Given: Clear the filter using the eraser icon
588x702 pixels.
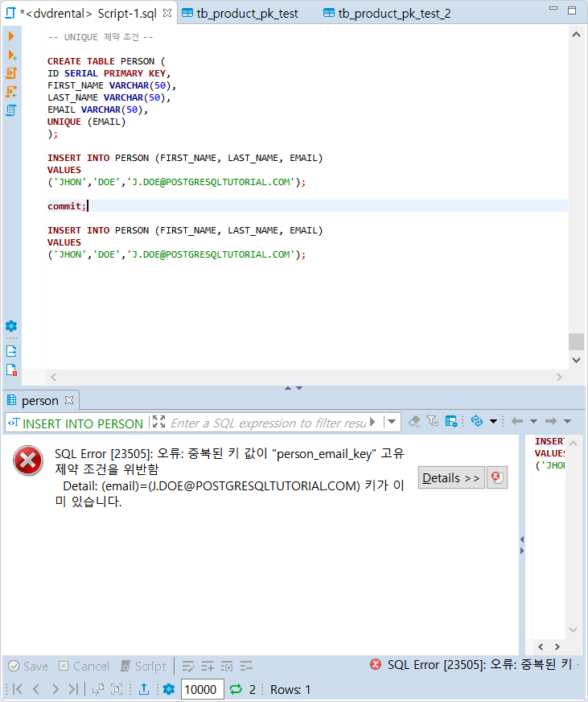Looking at the screenshot, I should [414, 421].
